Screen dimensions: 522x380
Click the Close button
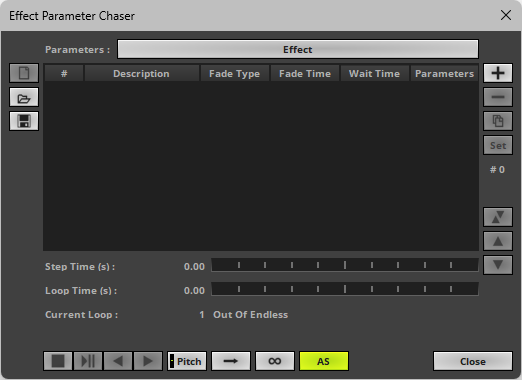click(x=473, y=361)
